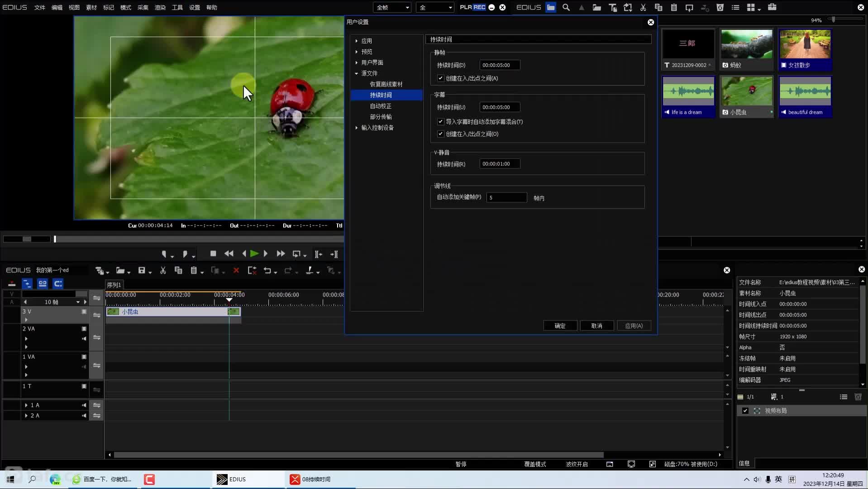
Task: Click the bin list-style Properties icon
Action: tap(735, 7)
